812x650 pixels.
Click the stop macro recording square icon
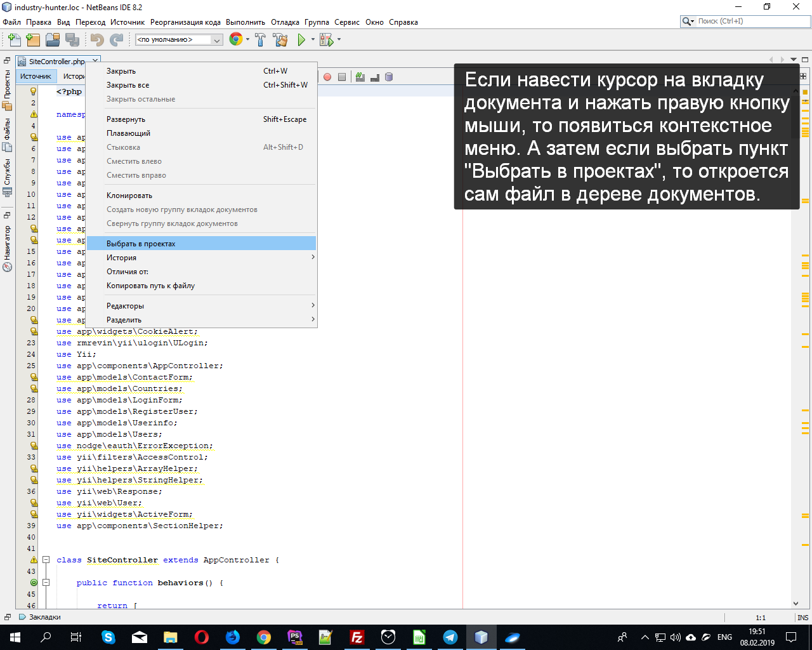pos(342,77)
